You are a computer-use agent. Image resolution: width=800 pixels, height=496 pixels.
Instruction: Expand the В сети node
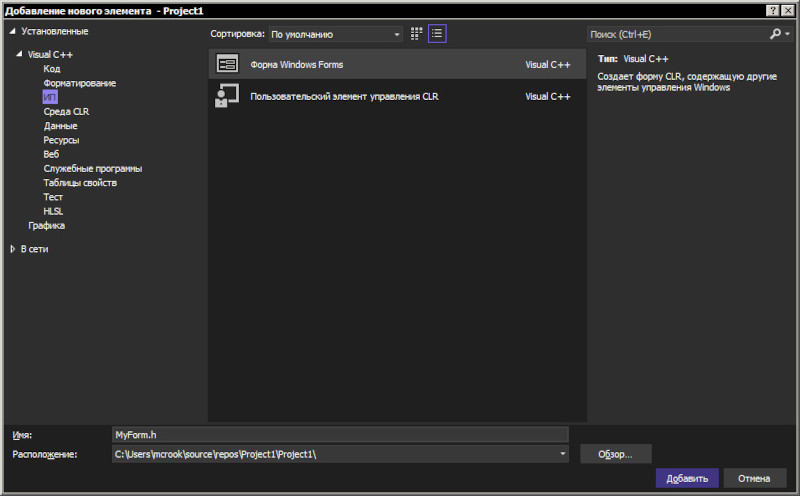(13, 249)
